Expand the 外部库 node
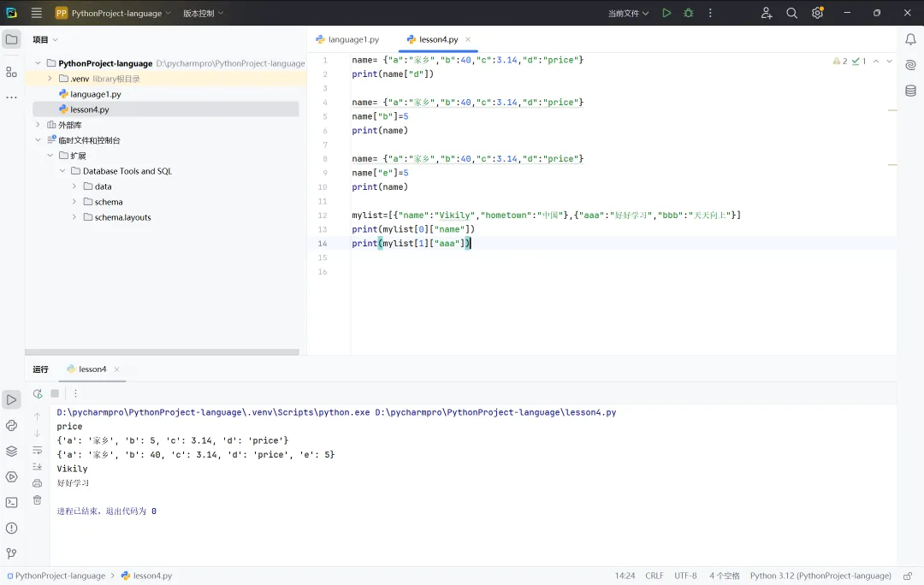The height and width of the screenshot is (585, 924). [38, 125]
